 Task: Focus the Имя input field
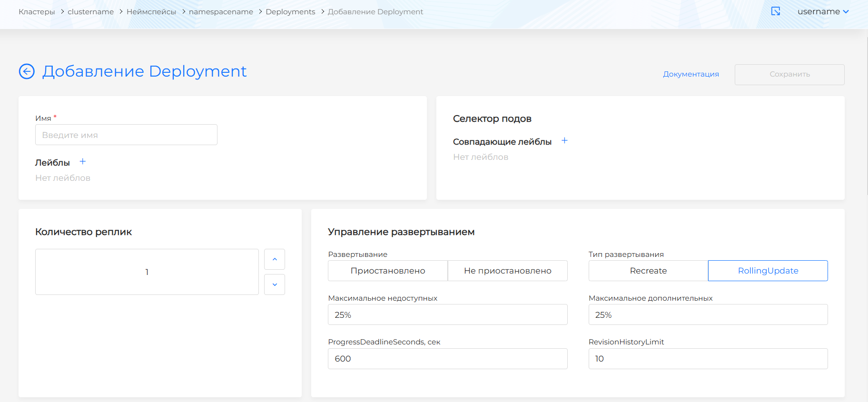pos(126,135)
